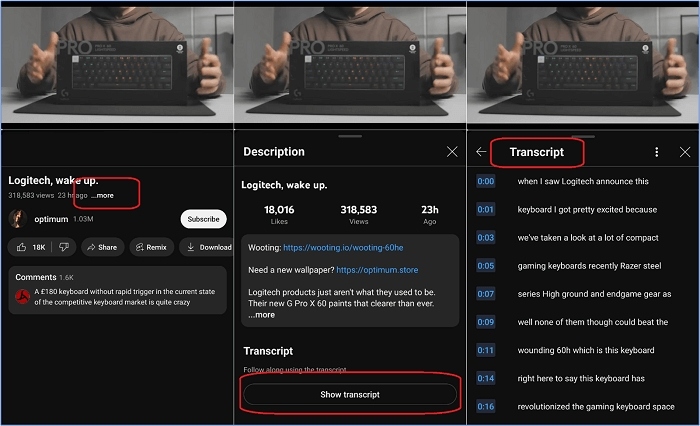
Task: Jump to transcript timestamp 0:11
Action: point(486,350)
